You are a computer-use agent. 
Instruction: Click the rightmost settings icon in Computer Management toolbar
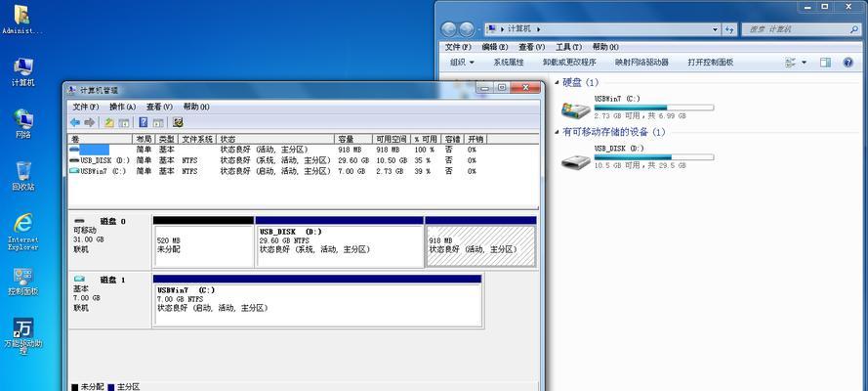point(178,122)
